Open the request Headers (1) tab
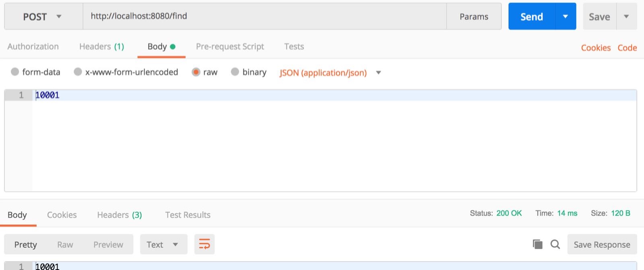The width and height of the screenshot is (644, 270). tap(101, 47)
